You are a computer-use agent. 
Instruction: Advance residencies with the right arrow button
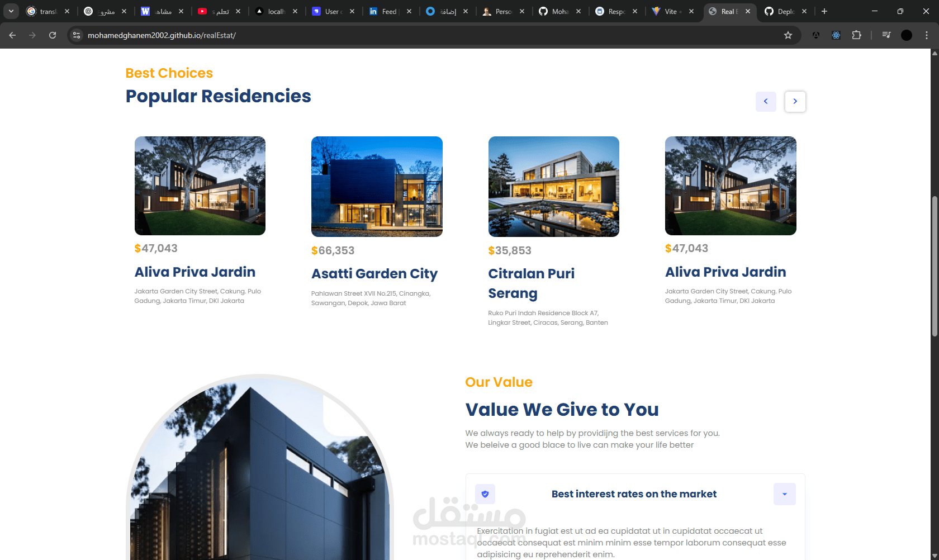tap(795, 101)
